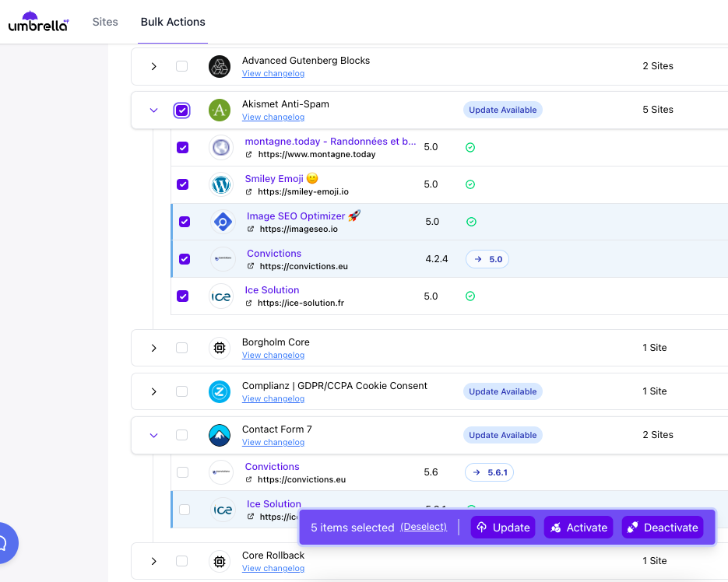Uncheck Ice Solution checkbox under Akismet

click(182, 296)
